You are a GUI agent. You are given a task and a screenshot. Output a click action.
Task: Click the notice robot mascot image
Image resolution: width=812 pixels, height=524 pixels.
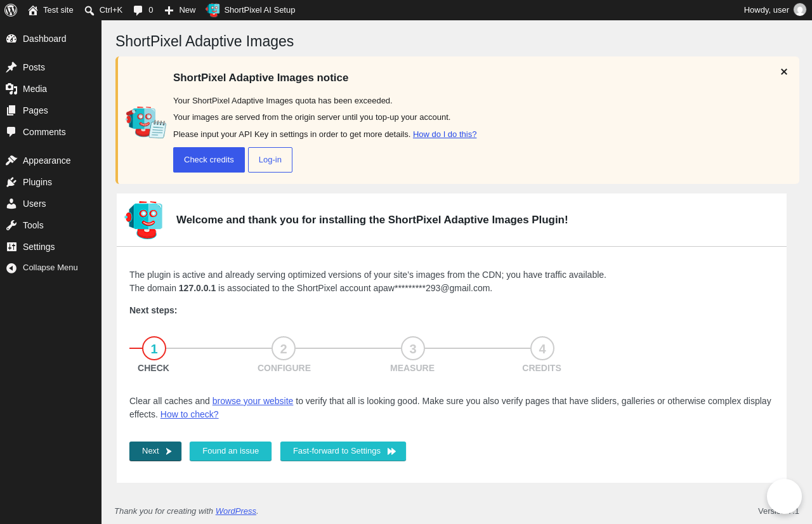point(146,122)
